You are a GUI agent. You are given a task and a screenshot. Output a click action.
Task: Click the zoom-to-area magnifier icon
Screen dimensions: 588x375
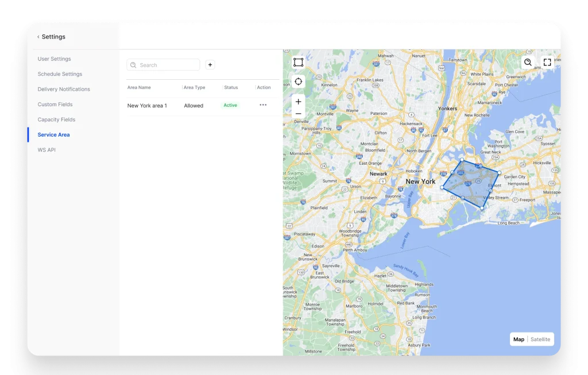pyautogui.click(x=527, y=61)
